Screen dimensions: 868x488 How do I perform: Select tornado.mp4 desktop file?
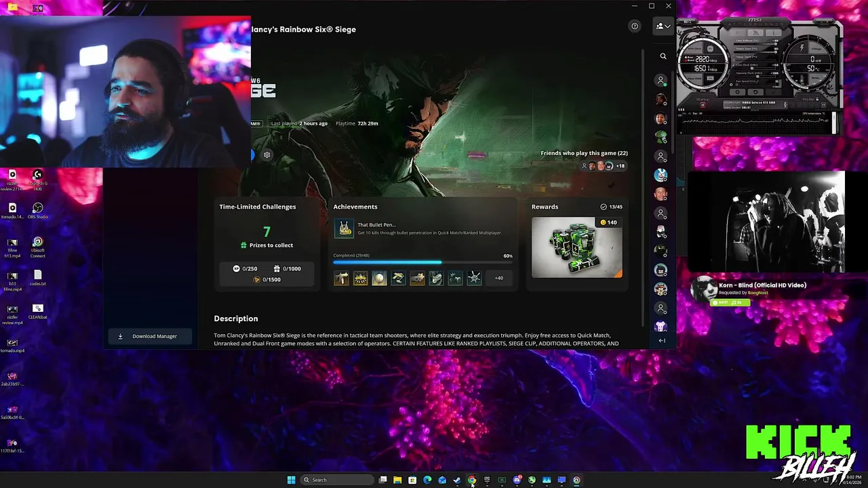12,345
